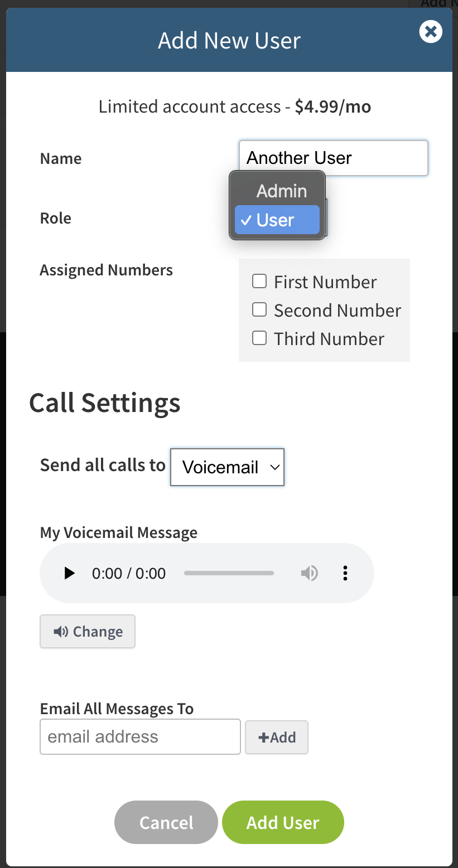The image size is (458, 868).
Task: Click the Call Settings heading
Action: (105, 403)
